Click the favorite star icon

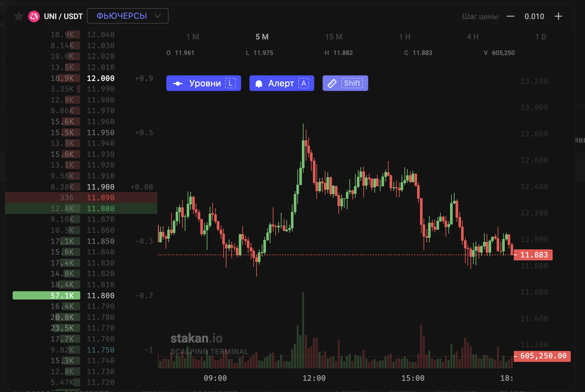point(19,16)
